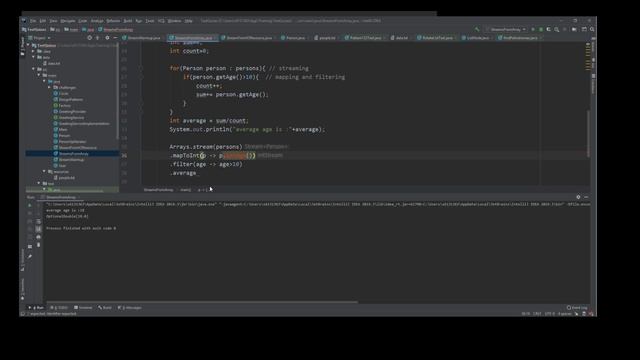640x360 pixels.
Task: Toggle scroll to end in Run console
Action: tap(38, 229)
